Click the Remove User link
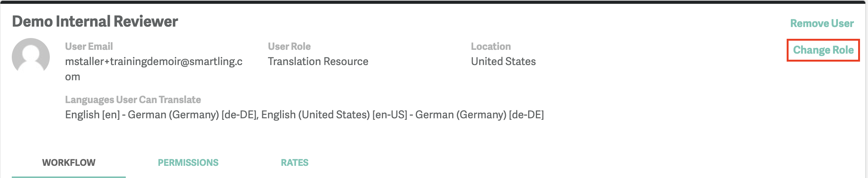The height and width of the screenshot is (178, 868). tap(822, 24)
